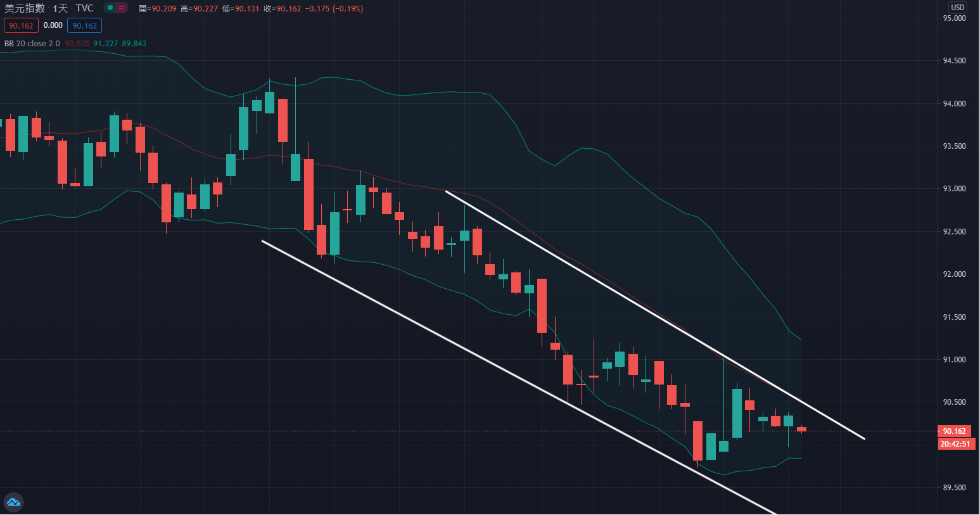Click the red sell price 90.162 button
Viewport: 980px width, 515px height.
click(21, 25)
